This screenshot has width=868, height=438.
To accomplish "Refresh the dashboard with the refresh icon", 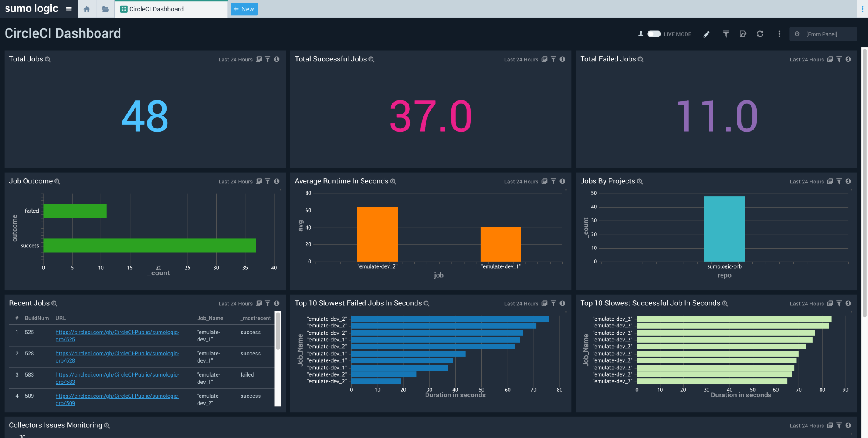I will [760, 34].
